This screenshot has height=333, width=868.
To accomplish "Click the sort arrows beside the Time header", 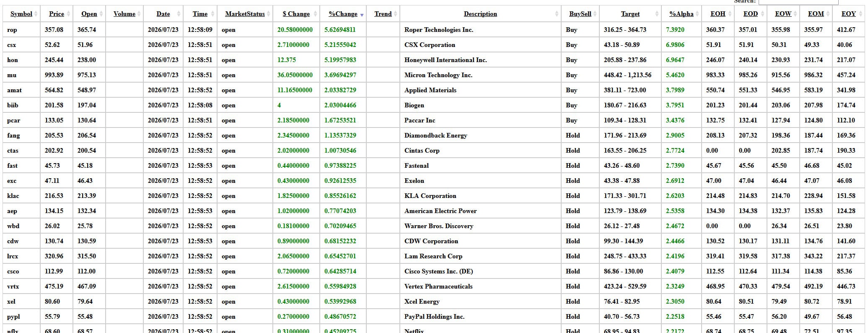I will click(213, 14).
